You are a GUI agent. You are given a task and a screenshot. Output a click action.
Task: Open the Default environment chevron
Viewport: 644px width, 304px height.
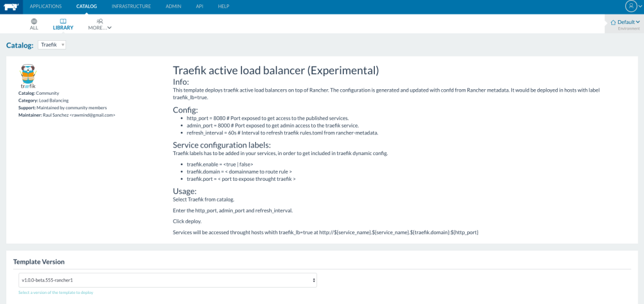(x=638, y=22)
